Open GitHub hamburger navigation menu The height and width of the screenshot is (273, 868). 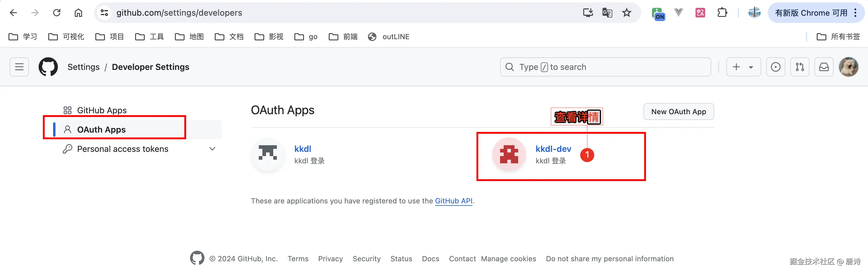point(19,67)
